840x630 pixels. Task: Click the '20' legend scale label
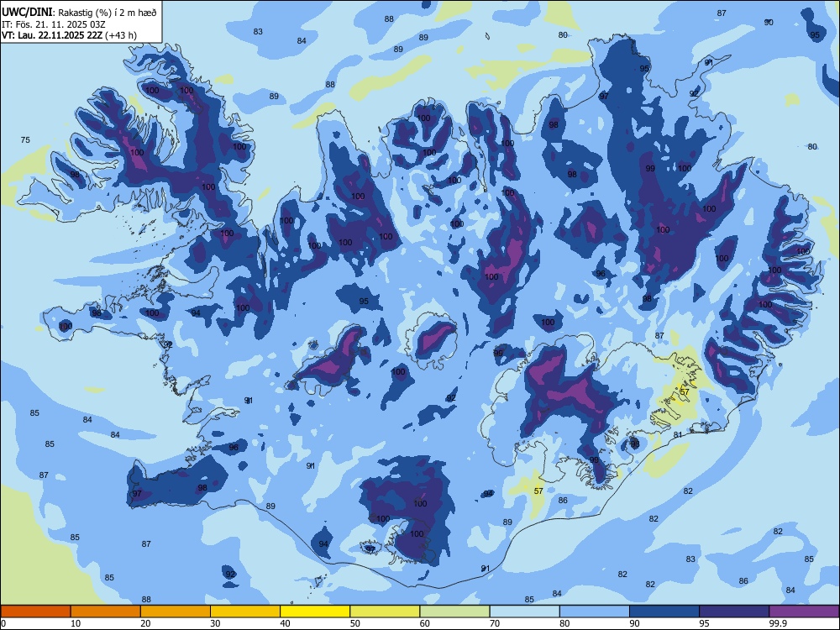[145, 623]
